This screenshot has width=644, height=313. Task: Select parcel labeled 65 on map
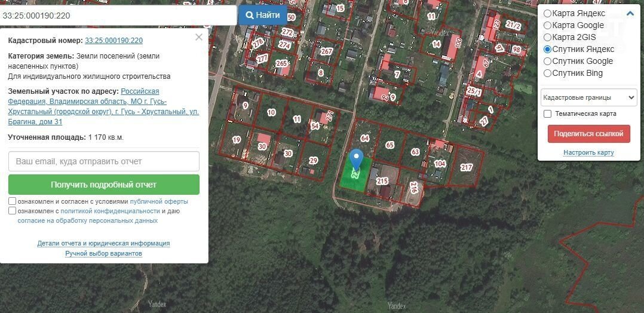tap(390, 145)
